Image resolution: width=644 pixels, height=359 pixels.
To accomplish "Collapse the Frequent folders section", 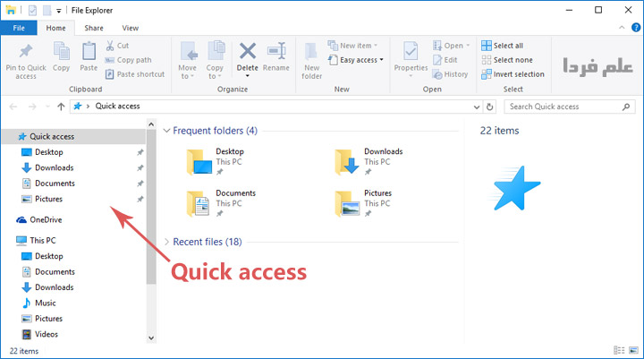I will 166,131.
